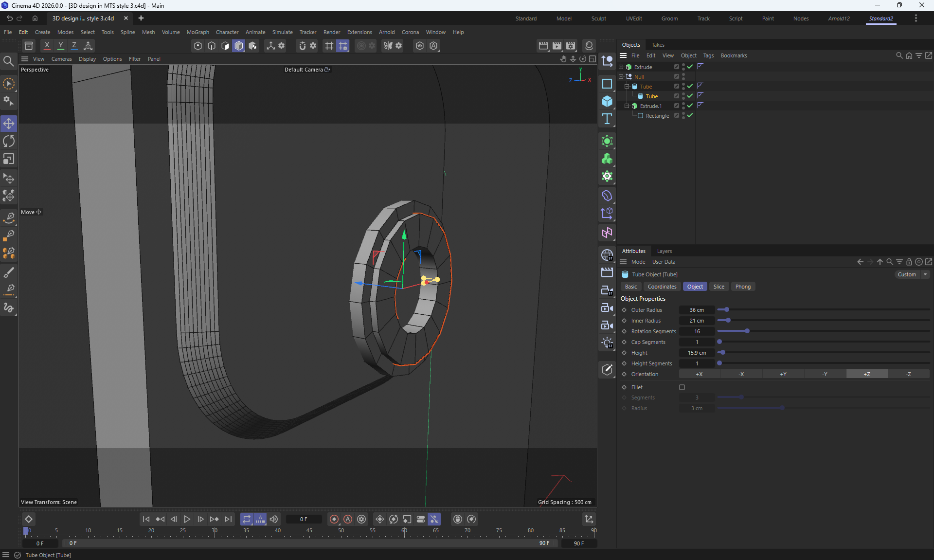Screen dimensions: 934x560
Task: Collapse the Null object hierarchy
Action: (x=621, y=76)
